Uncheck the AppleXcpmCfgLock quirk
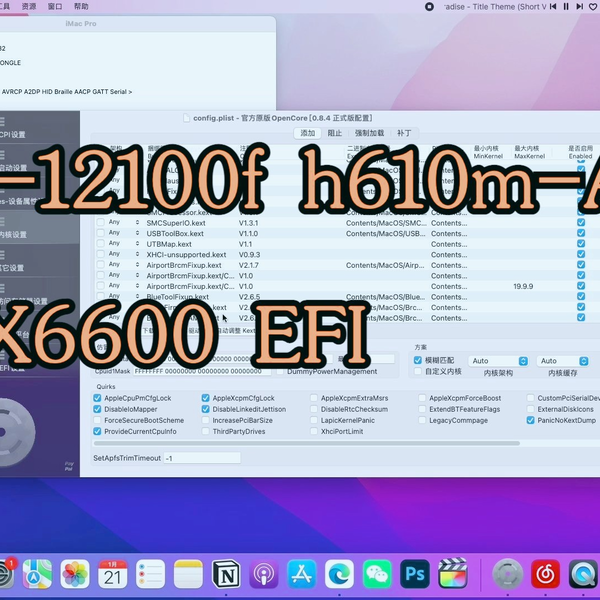 click(x=205, y=398)
